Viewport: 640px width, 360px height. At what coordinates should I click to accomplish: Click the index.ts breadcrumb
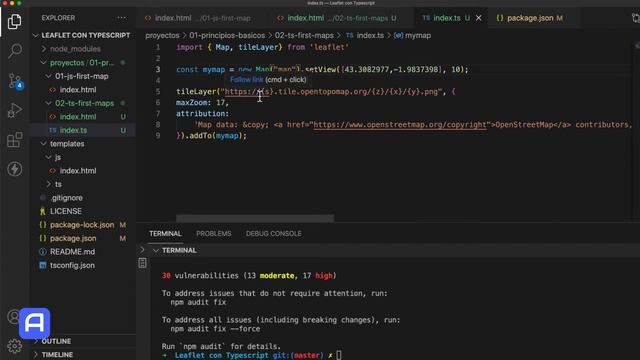click(x=365, y=36)
